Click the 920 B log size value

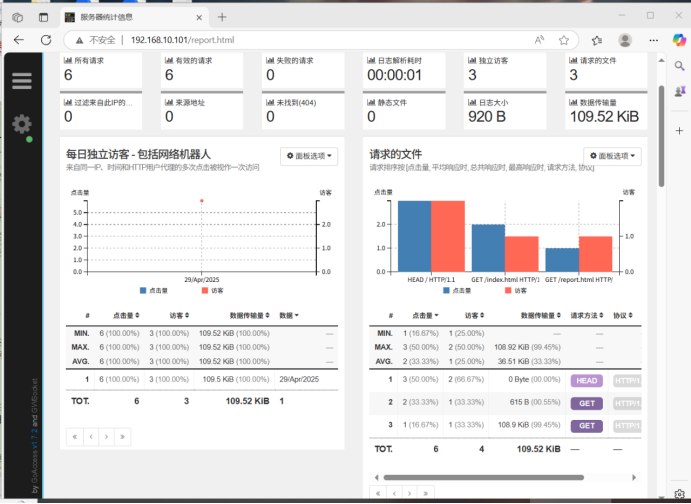[487, 117]
